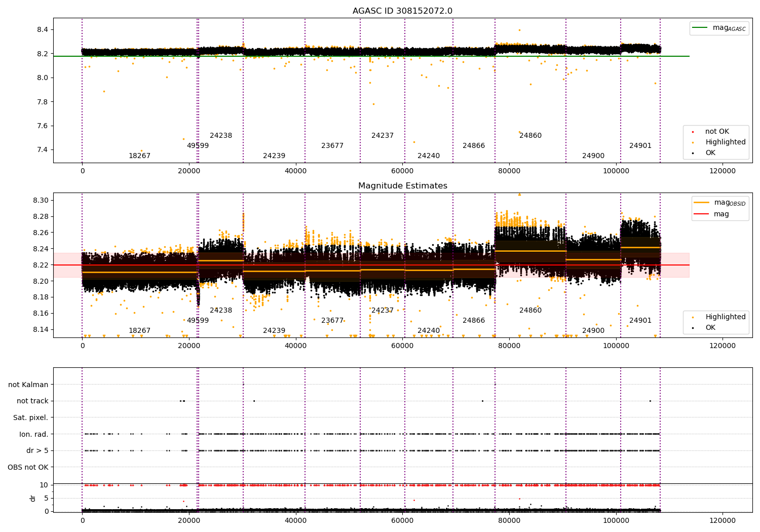760x532 pixels.
Task: Click OBSID label 24237 in the AGASC ID panel
Action: point(383,135)
